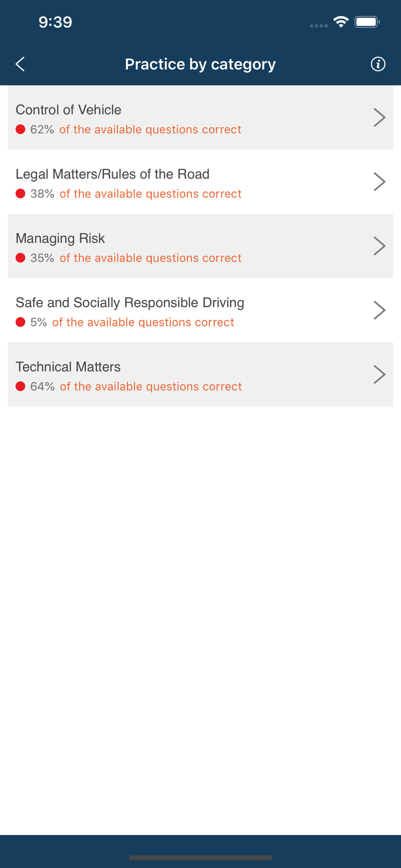Tap the back arrow icon
The image size is (401, 868).
coord(20,64)
